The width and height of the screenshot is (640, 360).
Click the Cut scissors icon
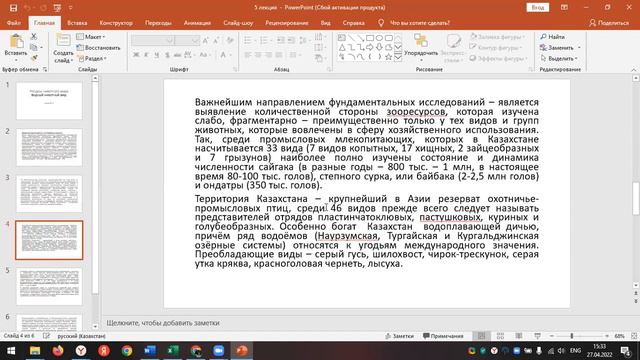[34, 37]
